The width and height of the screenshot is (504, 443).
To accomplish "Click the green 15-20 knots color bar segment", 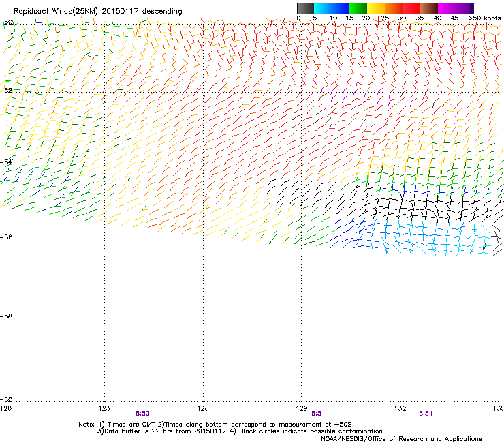I will pyautogui.click(x=358, y=8).
